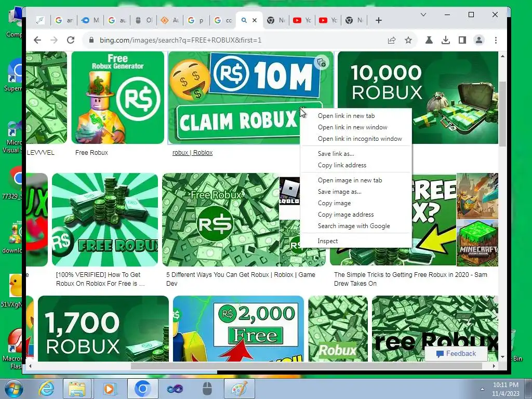
Task: Click the horizontal scrollbar thumb
Action: pyautogui.click(x=307, y=366)
